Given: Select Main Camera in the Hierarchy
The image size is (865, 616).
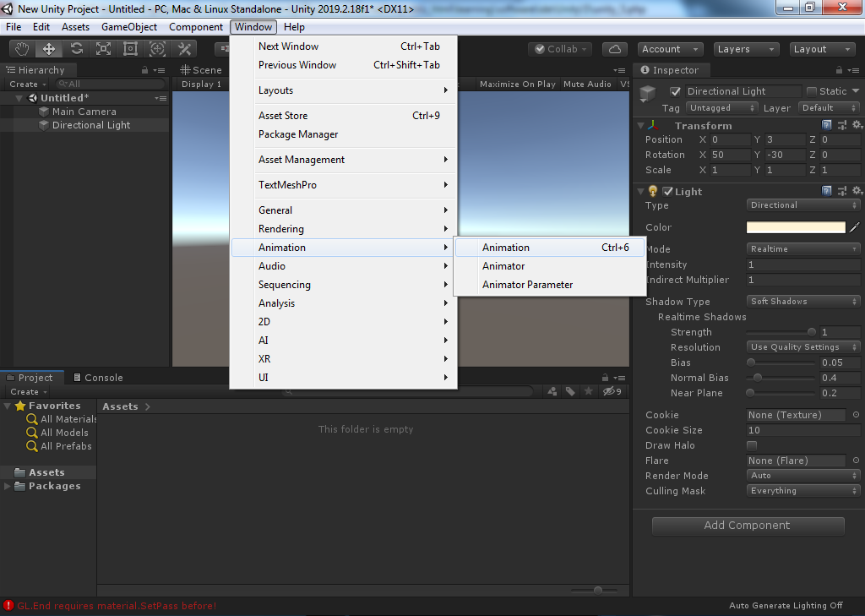Looking at the screenshot, I should click(84, 112).
